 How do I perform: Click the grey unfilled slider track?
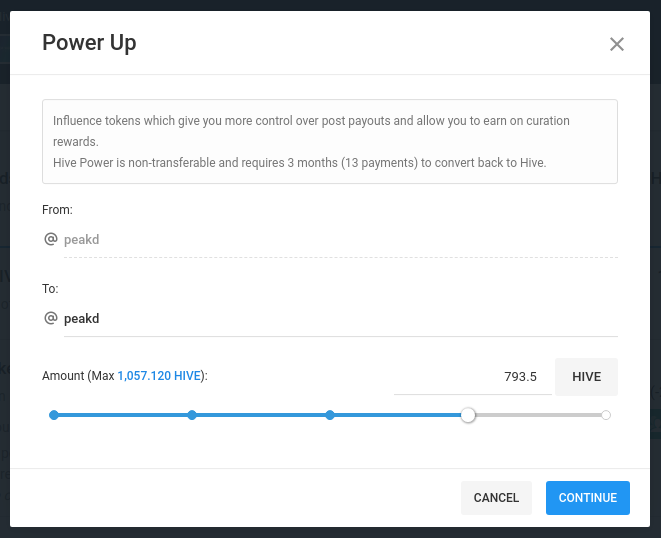click(538, 415)
